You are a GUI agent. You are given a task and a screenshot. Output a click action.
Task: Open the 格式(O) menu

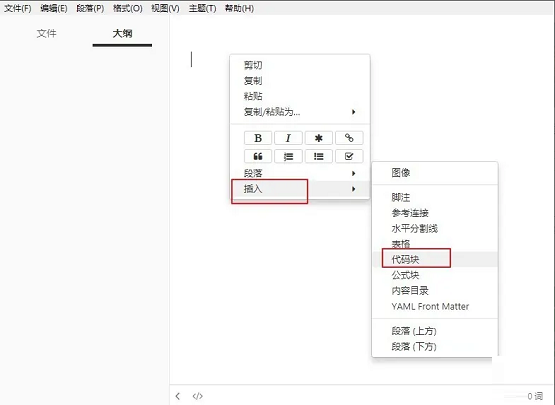(x=127, y=8)
